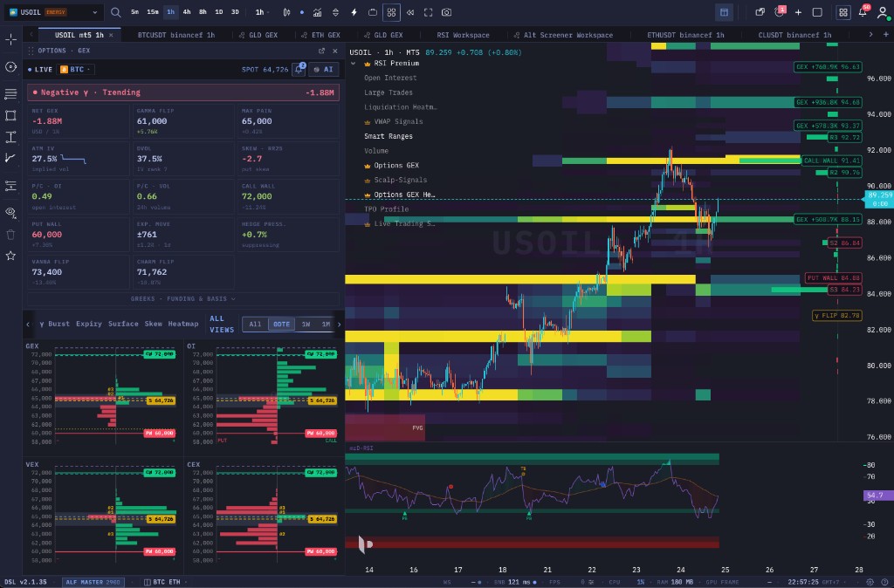The width and height of the screenshot is (894, 588).
Task: Click the γ FLIP 82.78 level label
Action: click(836, 315)
